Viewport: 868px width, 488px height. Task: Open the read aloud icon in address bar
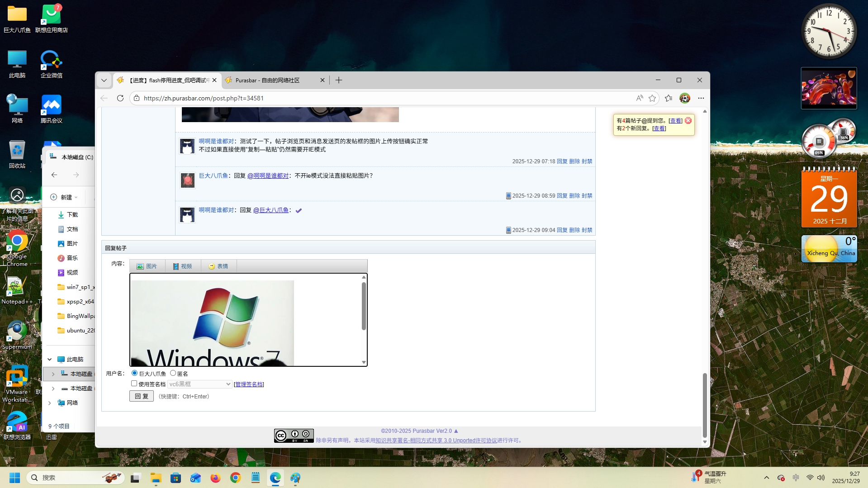[639, 98]
